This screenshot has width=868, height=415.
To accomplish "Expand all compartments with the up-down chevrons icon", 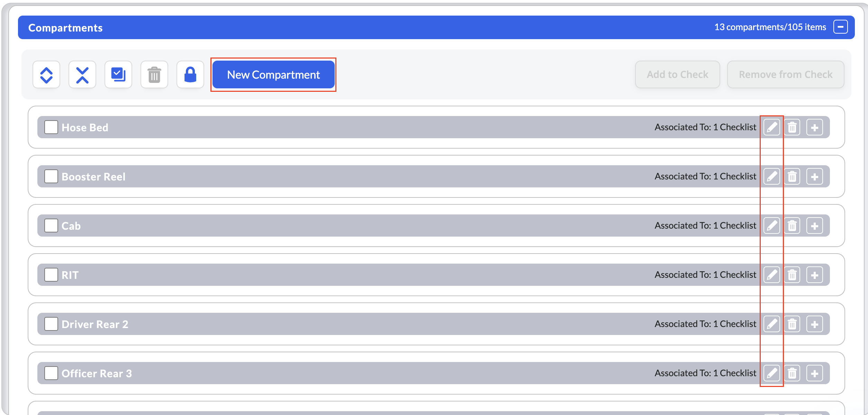I will coord(46,75).
